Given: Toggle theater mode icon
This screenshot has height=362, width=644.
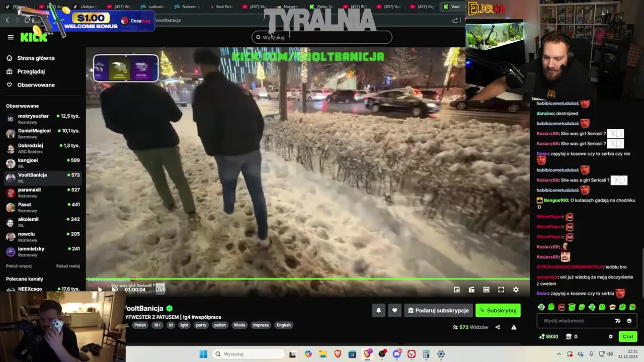Looking at the screenshot, I should click(x=471, y=290).
